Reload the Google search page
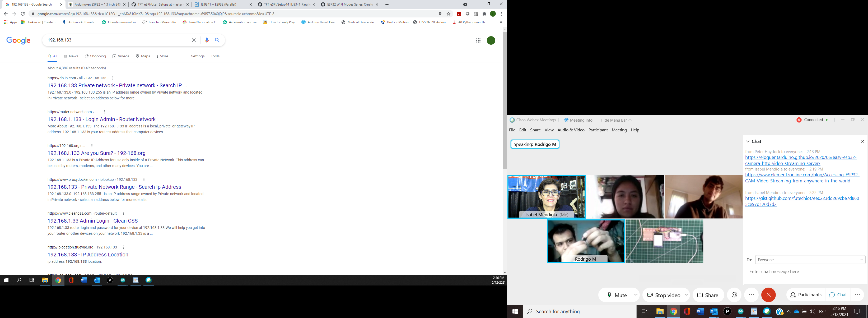This screenshot has height=318, width=868. (22, 14)
